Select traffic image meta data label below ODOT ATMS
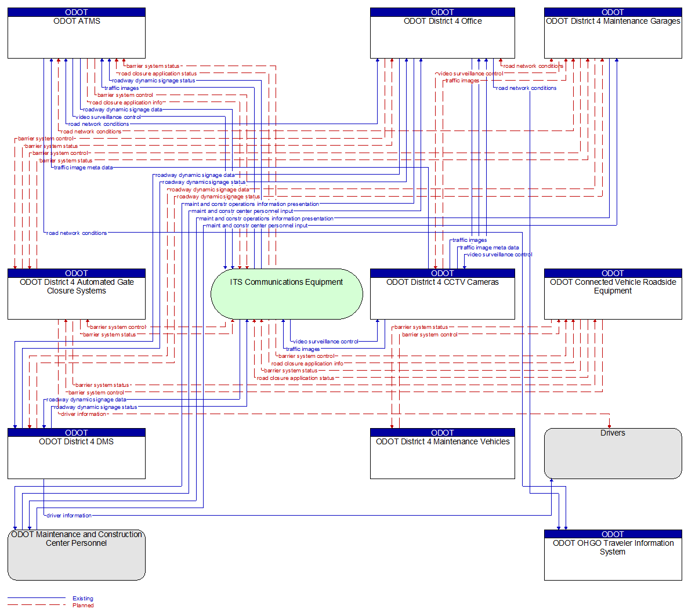The image size is (688, 616). (x=84, y=168)
